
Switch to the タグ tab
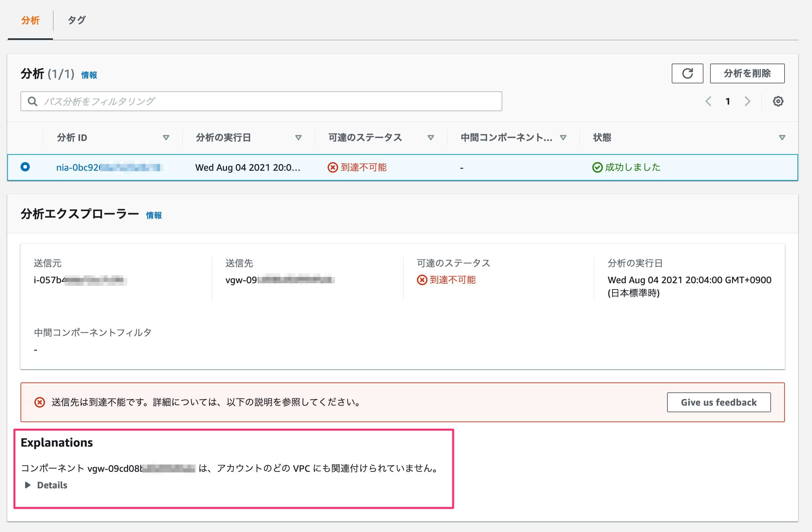click(76, 20)
